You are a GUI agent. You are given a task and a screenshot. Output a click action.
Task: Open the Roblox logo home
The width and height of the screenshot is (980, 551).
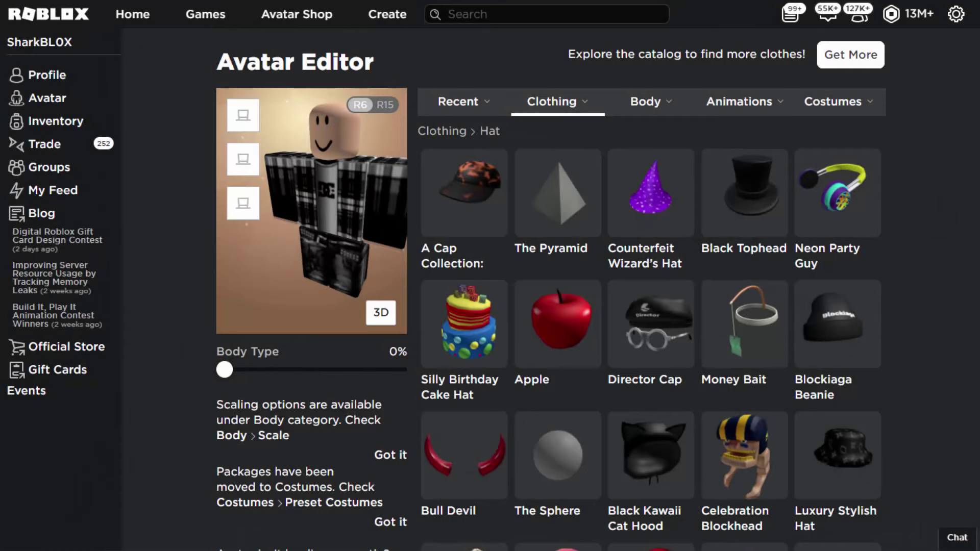tap(48, 14)
